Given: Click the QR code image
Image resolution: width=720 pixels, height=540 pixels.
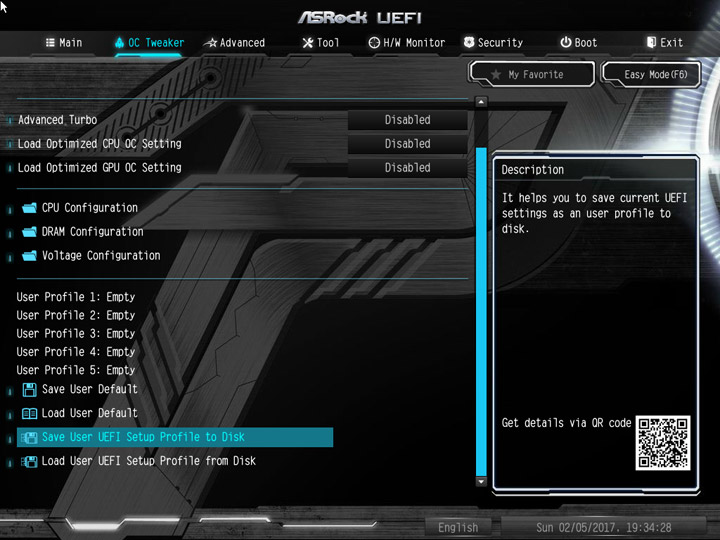Looking at the screenshot, I should 663,443.
